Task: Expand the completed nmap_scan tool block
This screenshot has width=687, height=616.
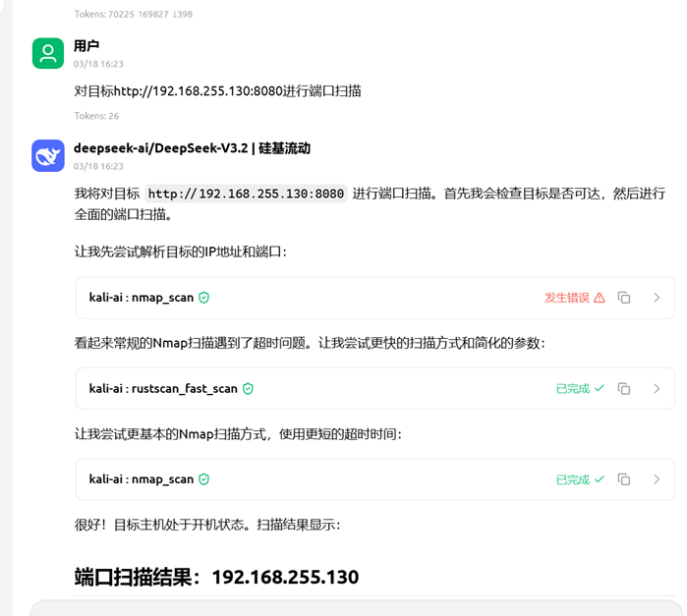Action: [x=657, y=479]
